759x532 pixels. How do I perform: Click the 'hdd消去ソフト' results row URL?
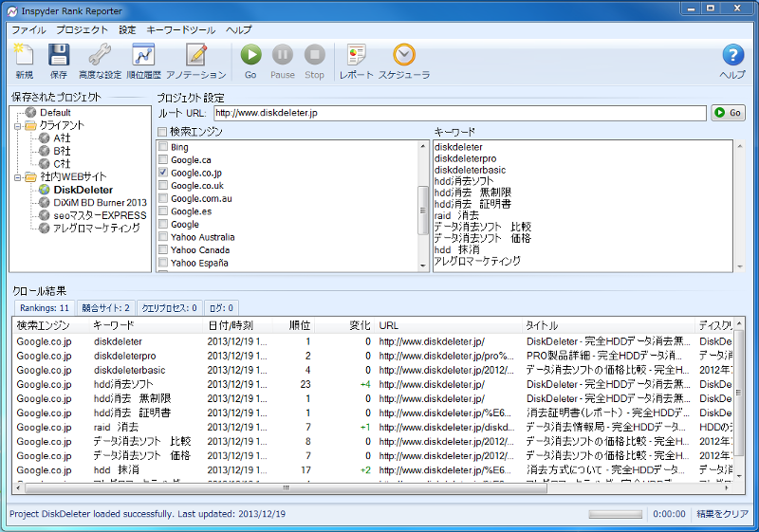[x=432, y=384]
